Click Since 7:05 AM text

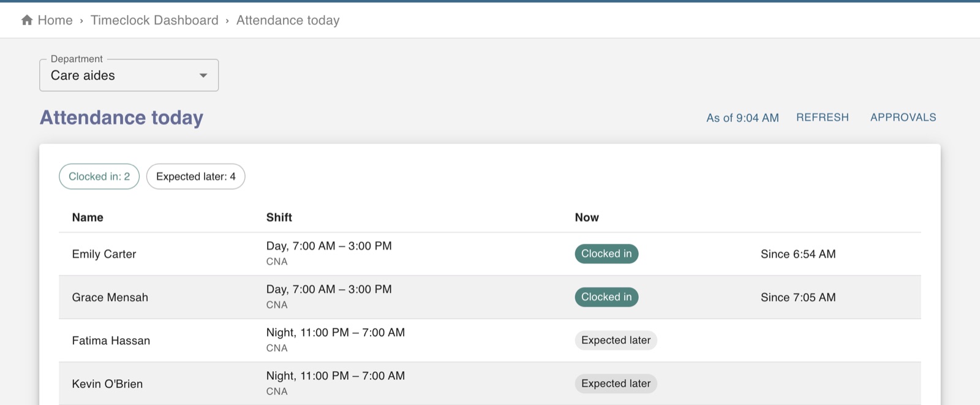pos(798,297)
